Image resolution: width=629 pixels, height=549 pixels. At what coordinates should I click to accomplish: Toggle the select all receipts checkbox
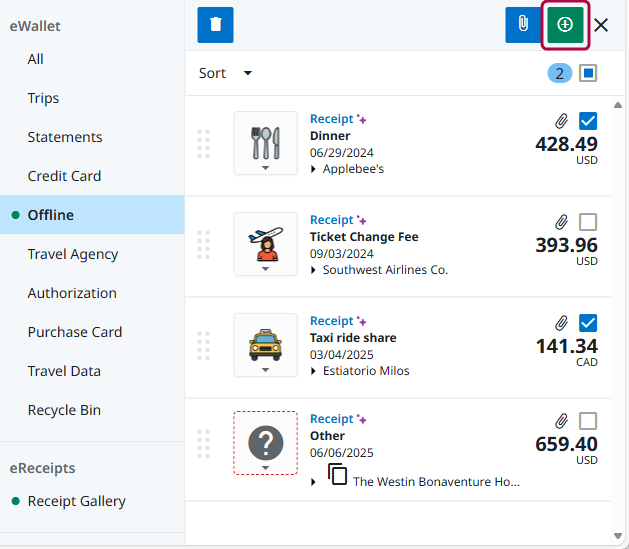[x=588, y=73]
